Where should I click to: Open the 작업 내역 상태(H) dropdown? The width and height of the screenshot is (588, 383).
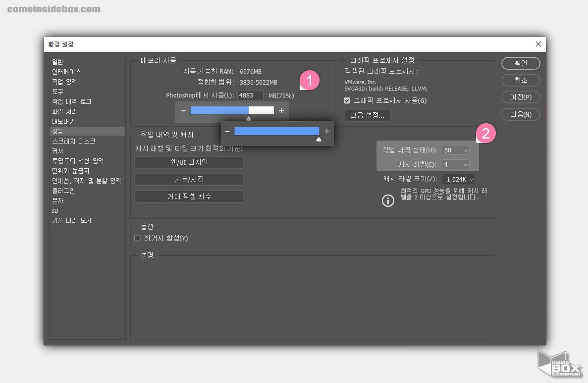point(465,150)
